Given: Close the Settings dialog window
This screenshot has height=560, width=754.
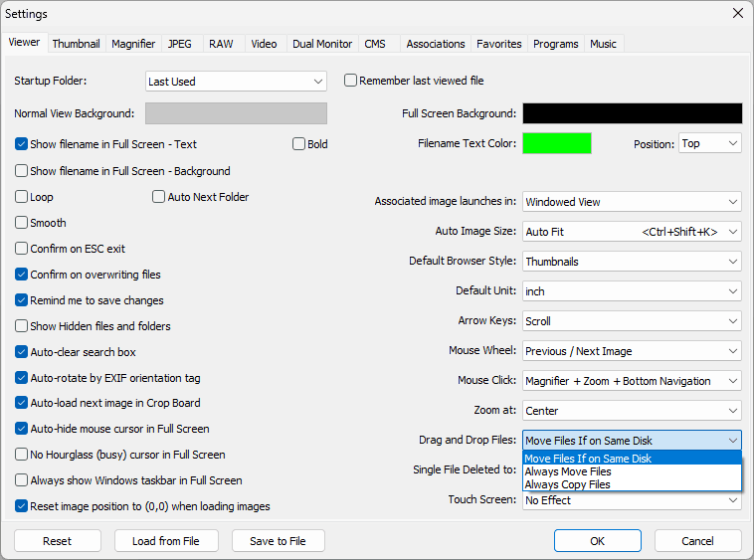Looking at the screenshot, I should pyautogui.click(x=737, y=14).
